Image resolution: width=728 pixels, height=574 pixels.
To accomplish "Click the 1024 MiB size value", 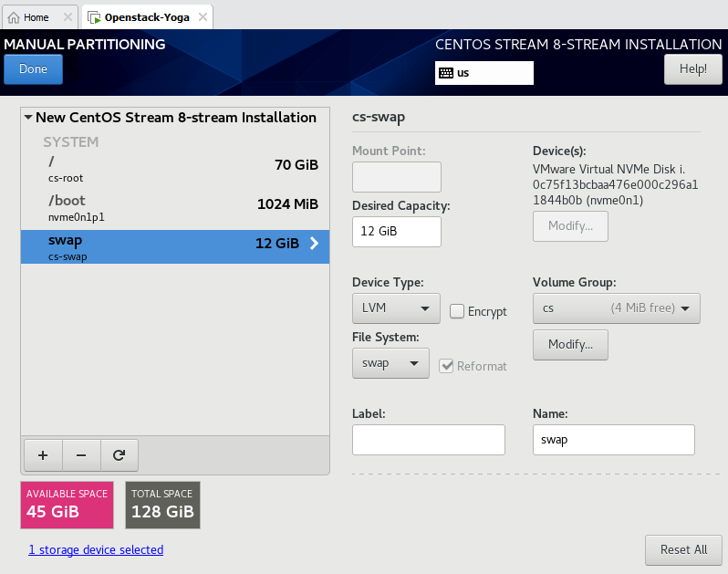I will point(288,204).
